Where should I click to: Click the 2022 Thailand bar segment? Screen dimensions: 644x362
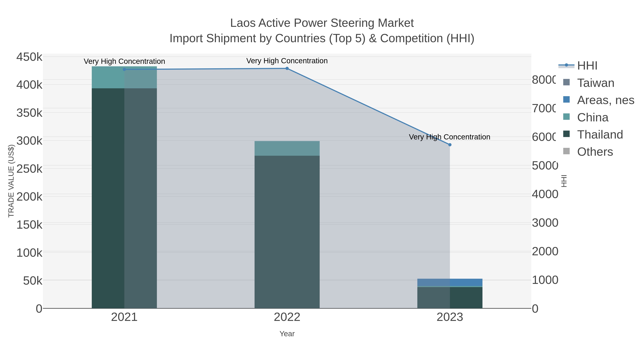pos(287,232)
